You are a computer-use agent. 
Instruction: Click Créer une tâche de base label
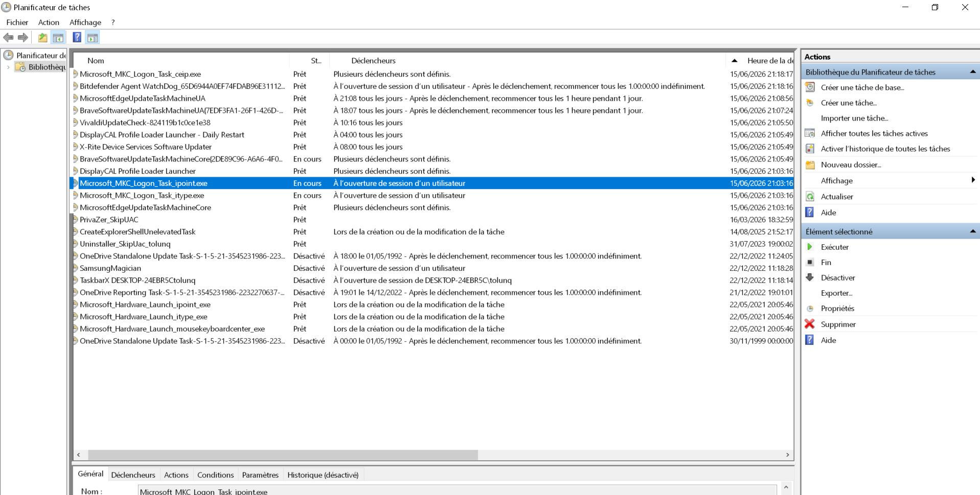(862, 87)
